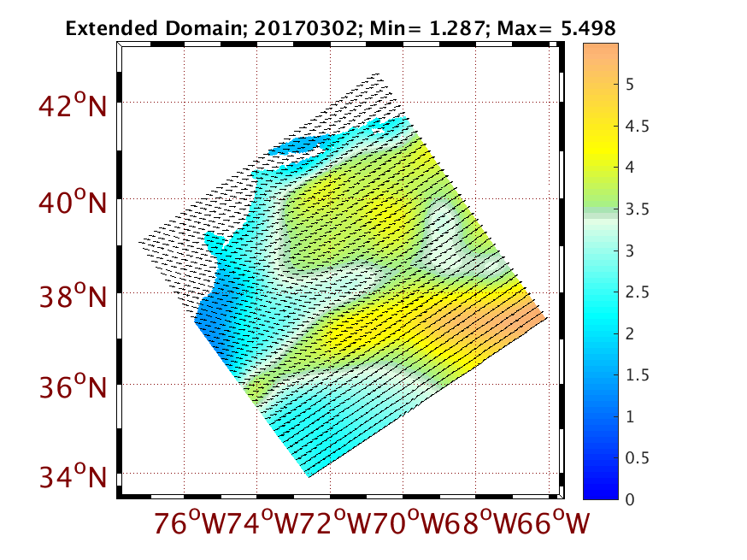Image resolution: width=747 pixels, height=560 pixels.
Task: Click the 42°N latitude label
Action: (x=73, y=105)
